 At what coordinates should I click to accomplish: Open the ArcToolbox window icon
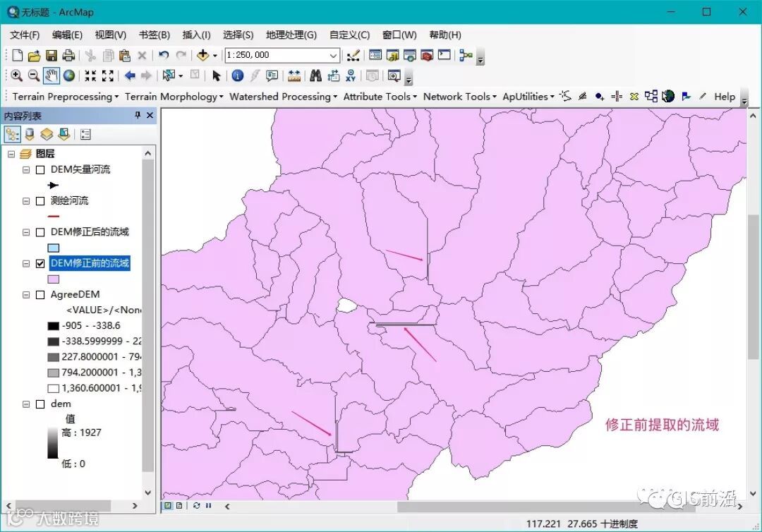pyautogui.click(x=427, y=55)
